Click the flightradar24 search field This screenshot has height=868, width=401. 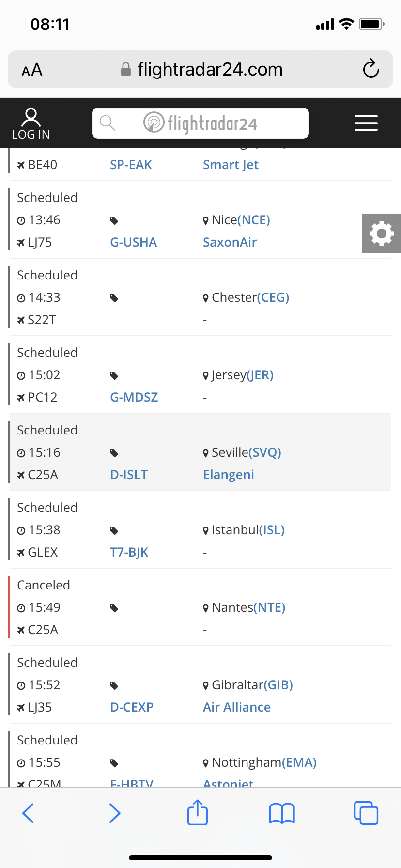point(200,123)
